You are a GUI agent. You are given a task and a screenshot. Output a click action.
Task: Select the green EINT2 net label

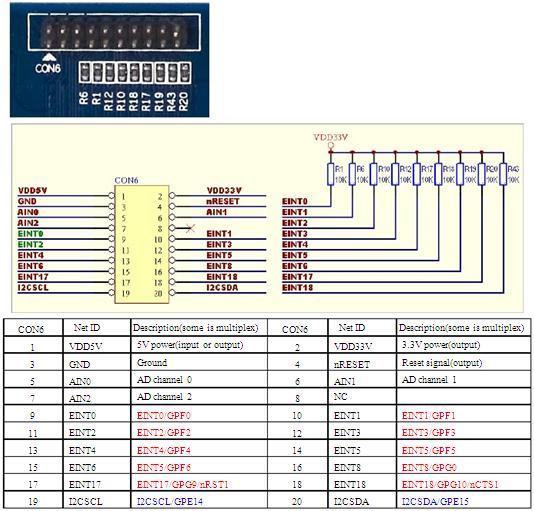pos(30,245)
